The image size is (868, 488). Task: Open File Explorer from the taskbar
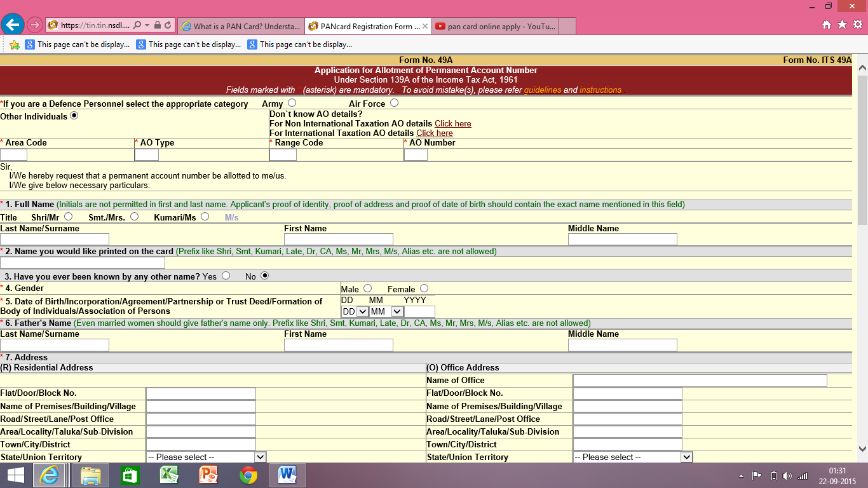[91, 475]
